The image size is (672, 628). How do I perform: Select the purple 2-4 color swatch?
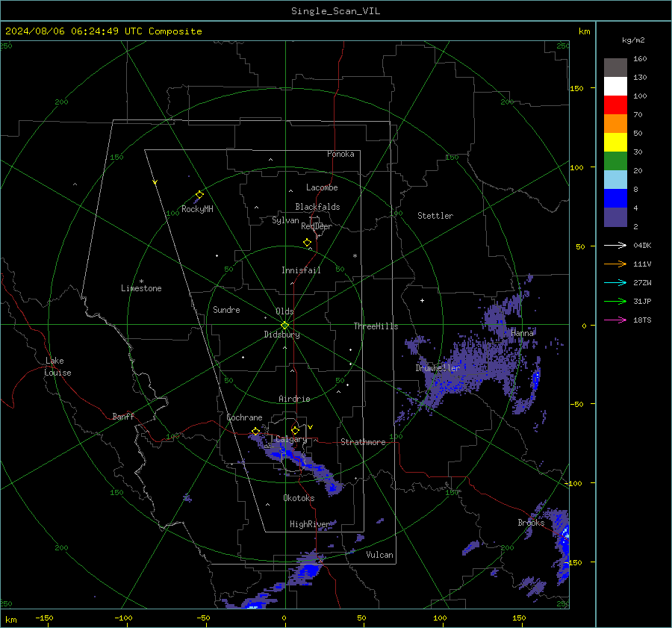pos(615,217)
